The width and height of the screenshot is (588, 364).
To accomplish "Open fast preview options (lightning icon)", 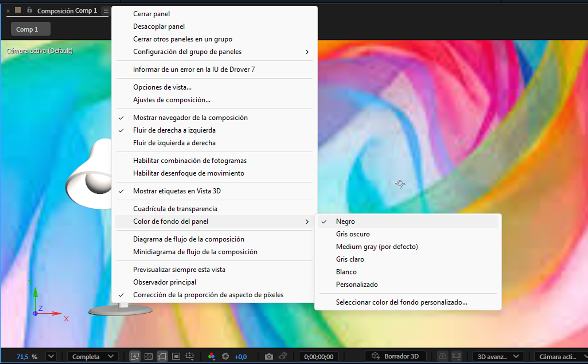I will click(x=135, y=356).
